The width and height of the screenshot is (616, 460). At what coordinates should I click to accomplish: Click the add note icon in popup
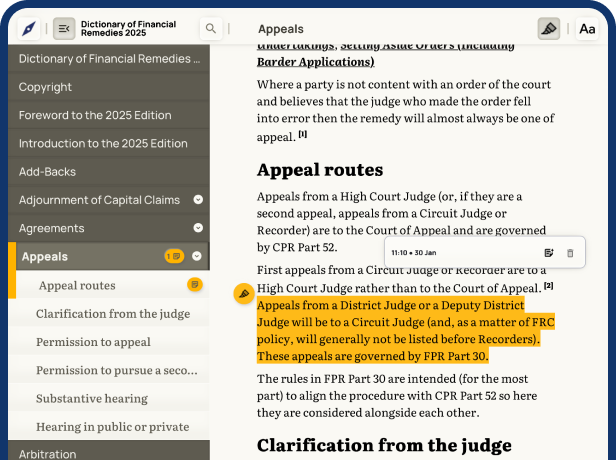[549, 253]
